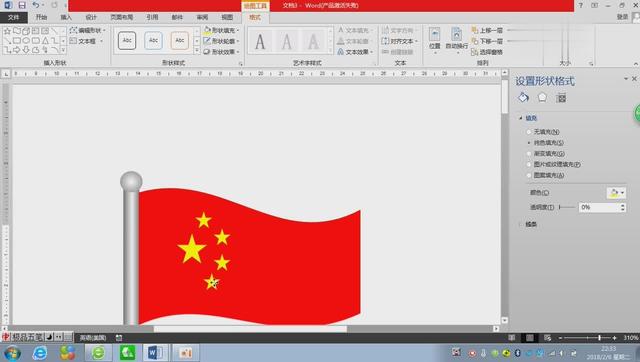Screen dimensions: 640x362
Task: Click Text Box (文本框) in the Insert Shapes group
Action: (x=86, y=41)
